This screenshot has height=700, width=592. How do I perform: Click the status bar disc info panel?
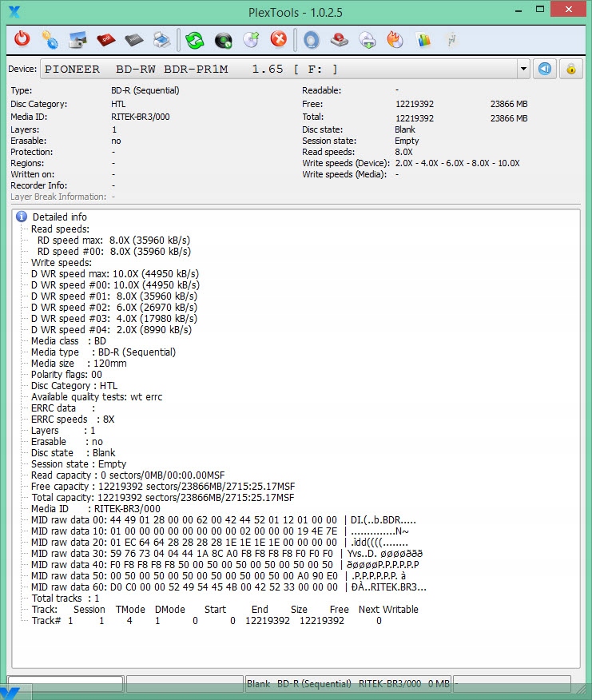tap(348, 684)
